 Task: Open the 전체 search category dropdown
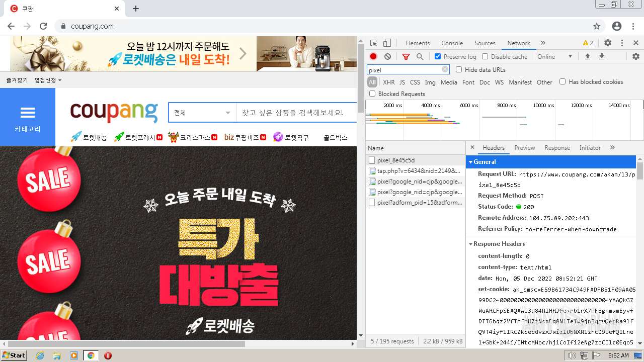pos(202,113)
